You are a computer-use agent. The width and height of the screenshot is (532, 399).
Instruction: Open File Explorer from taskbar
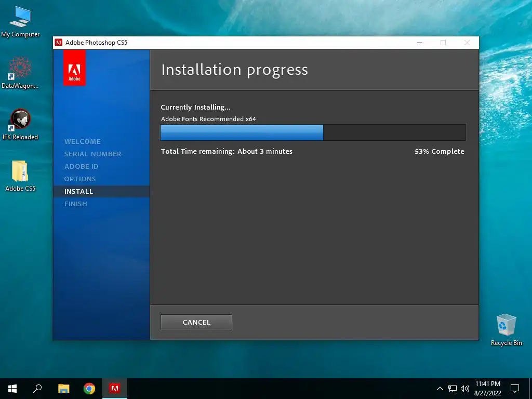point(63,389)
